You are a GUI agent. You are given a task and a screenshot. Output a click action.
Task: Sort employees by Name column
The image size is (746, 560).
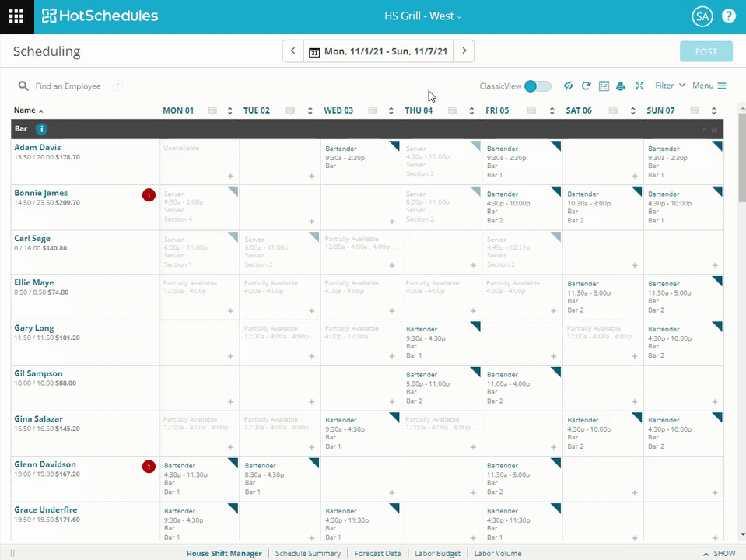[x=28, y=110]
